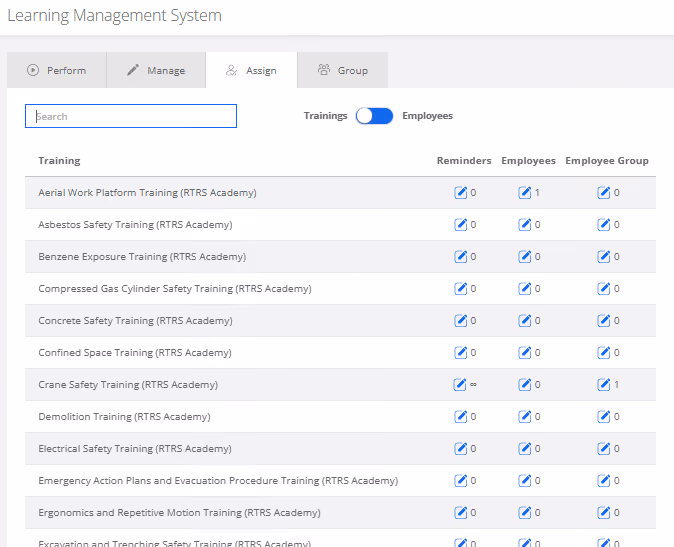
Task: Click the Training column header
Action: tap(59, 161)
